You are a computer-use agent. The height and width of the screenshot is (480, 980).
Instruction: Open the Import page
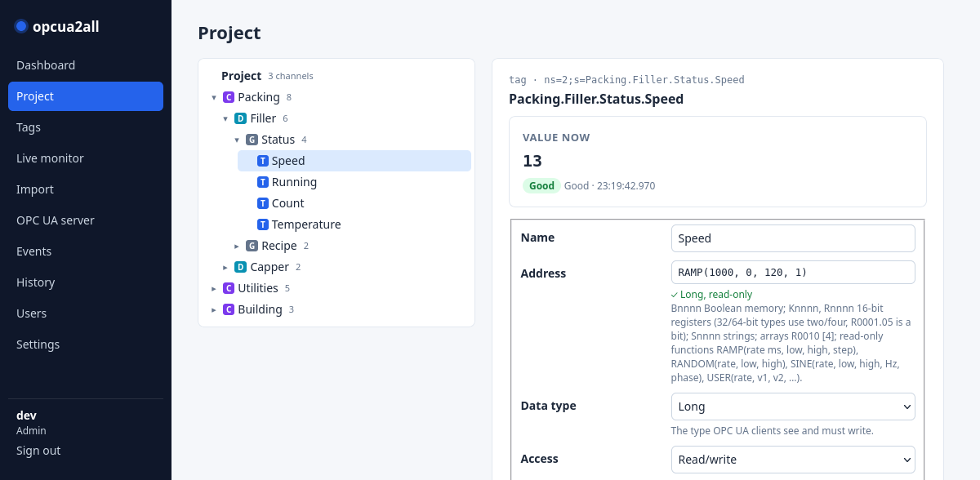click(86, 189)
